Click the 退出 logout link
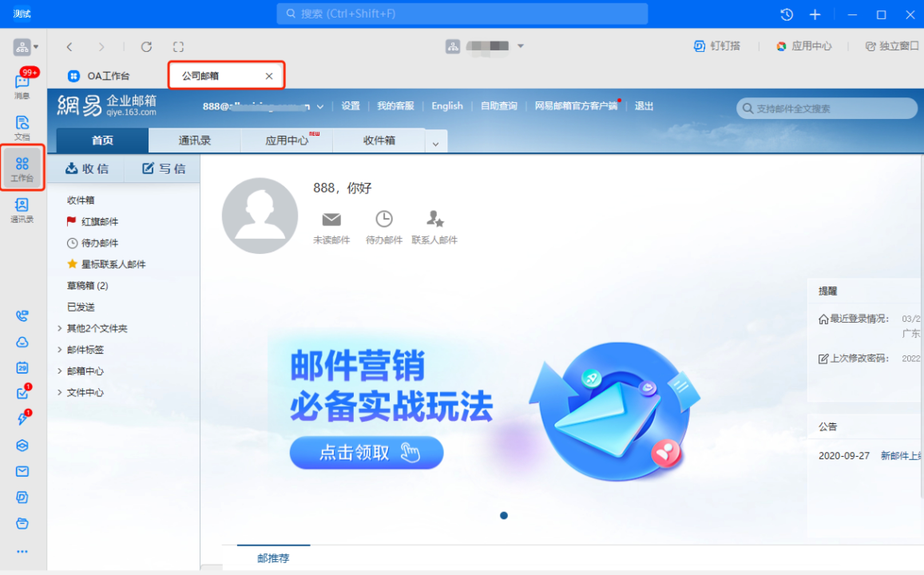This screenshot has height=575, width=924. tap(643, 106)
